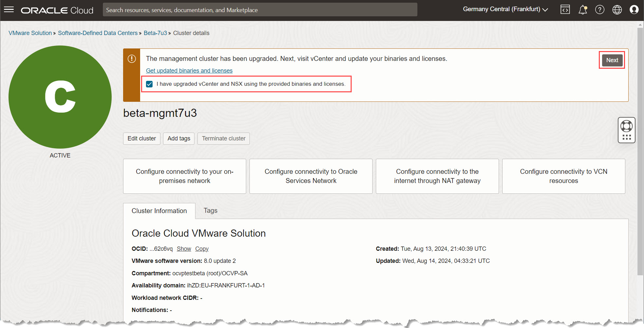Image resolution: width=644 pixels, height=328 pixels.
Task: Open the hamburger navigation menu
Action: click(x=9, y=10)
